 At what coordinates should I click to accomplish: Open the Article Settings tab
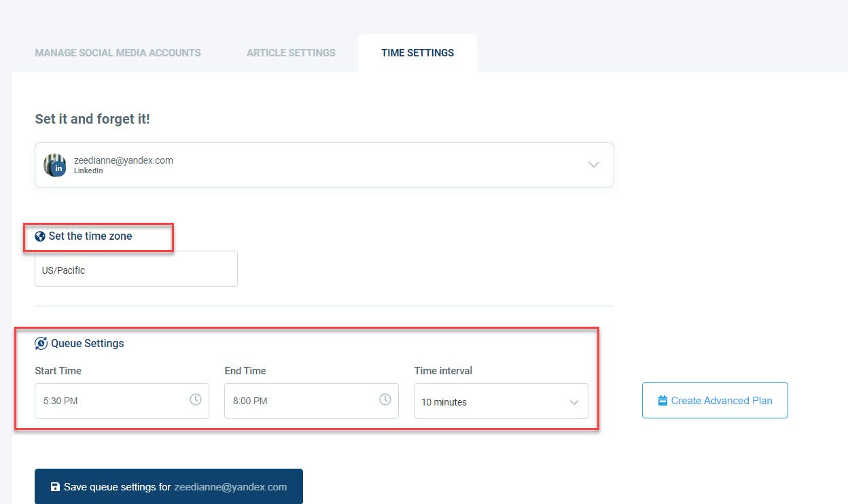pos(291,52)
